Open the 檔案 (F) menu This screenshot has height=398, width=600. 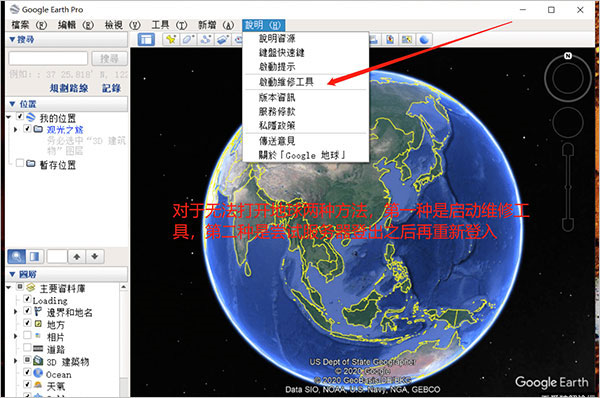coord(29,25)
